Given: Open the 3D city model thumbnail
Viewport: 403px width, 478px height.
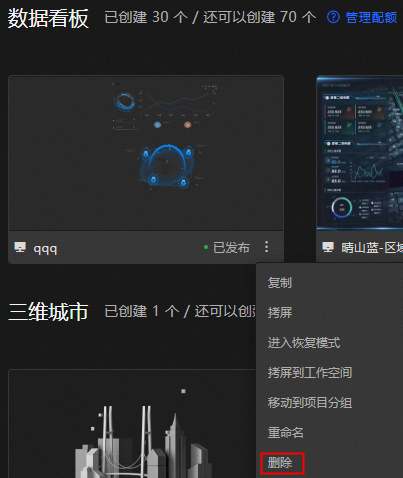Looking at the screenshot, I should click(132, 424).
